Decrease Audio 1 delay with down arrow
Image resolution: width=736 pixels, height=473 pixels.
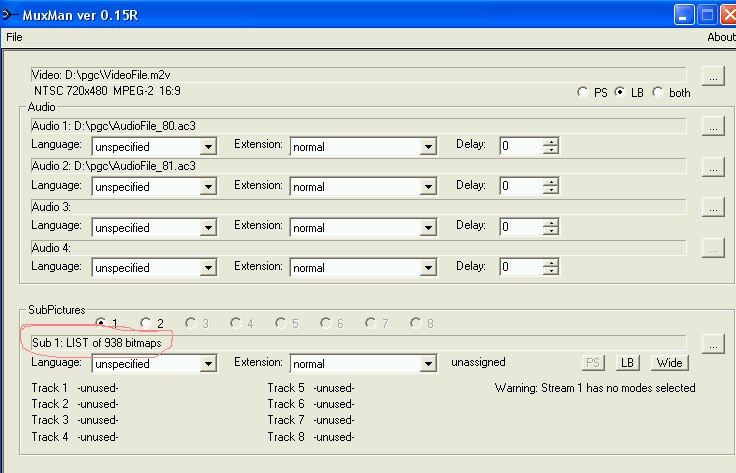[x=551, y=150]
